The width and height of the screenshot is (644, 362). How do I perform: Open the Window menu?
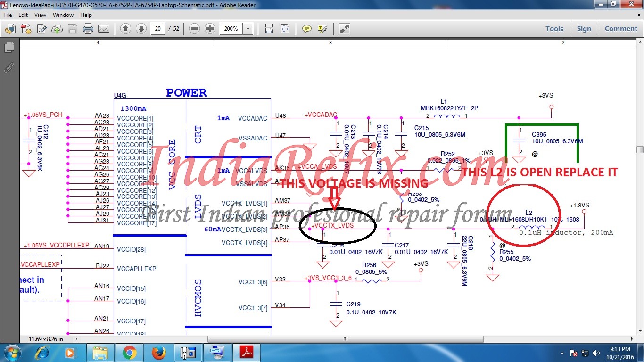pos(63,15)
